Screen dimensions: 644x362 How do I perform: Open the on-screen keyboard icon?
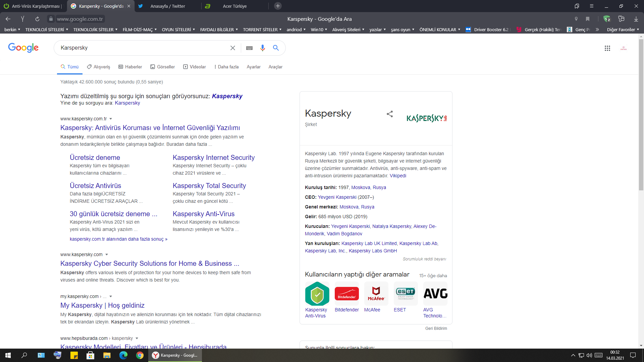249,48
